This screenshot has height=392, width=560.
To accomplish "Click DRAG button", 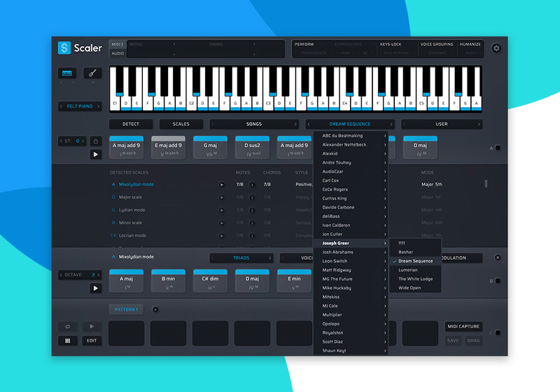I will tap(474, 341).
